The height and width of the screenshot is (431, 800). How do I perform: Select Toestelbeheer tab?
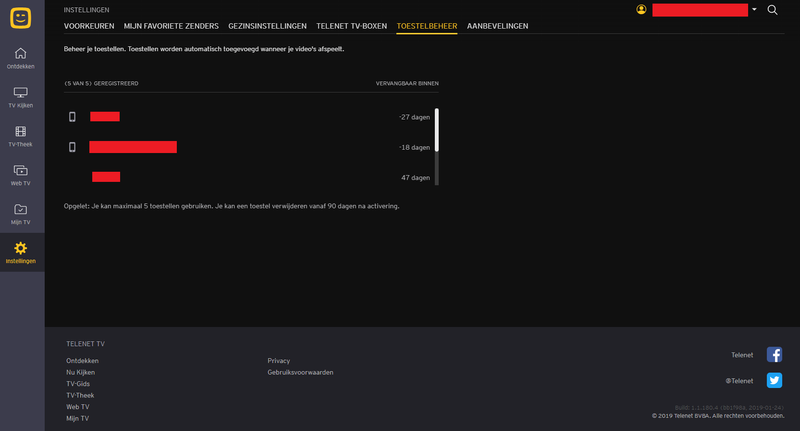coord(427,26)
